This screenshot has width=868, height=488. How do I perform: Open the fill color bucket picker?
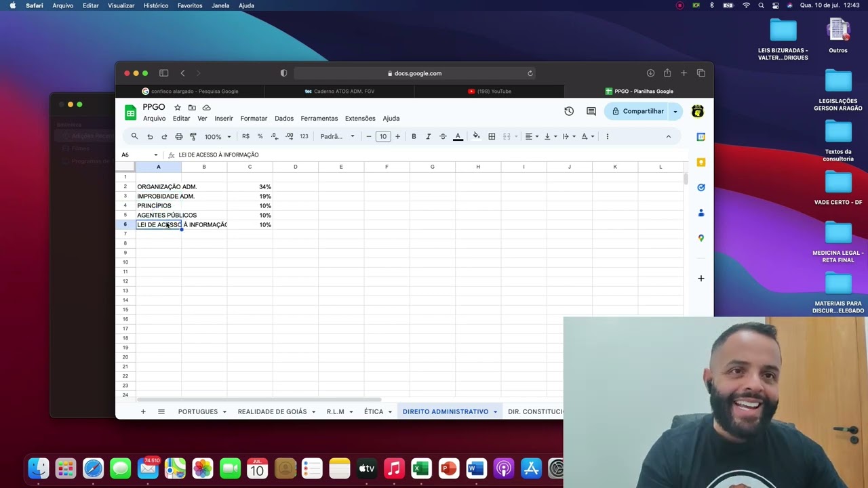click(x=476, y=136)
